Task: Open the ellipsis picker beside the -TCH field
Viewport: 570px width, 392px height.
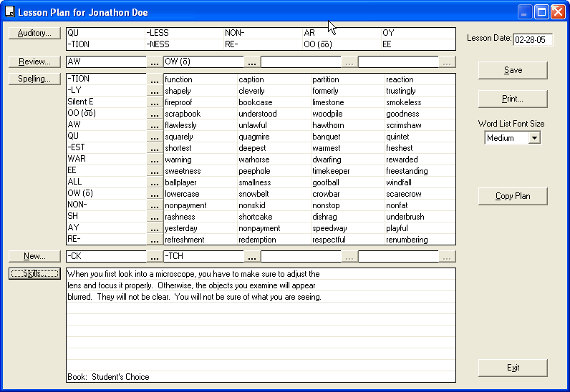Action: (x=252, y=256)
